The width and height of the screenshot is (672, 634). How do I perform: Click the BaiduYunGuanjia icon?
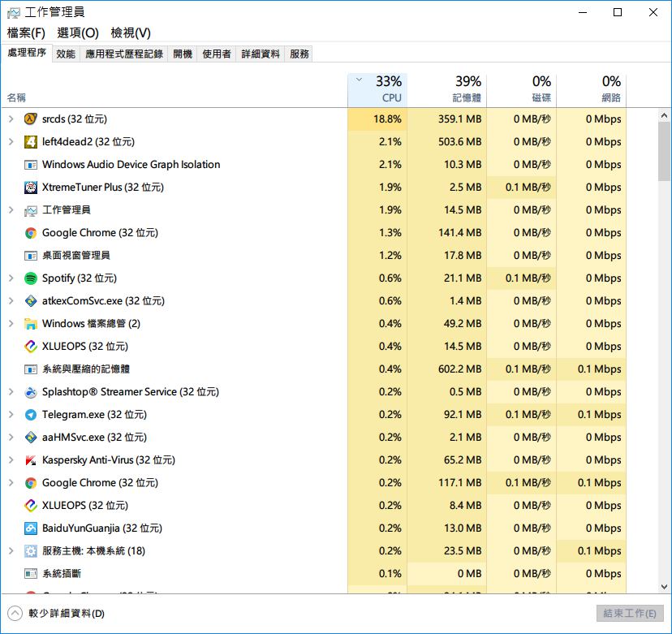coord(30,528)
